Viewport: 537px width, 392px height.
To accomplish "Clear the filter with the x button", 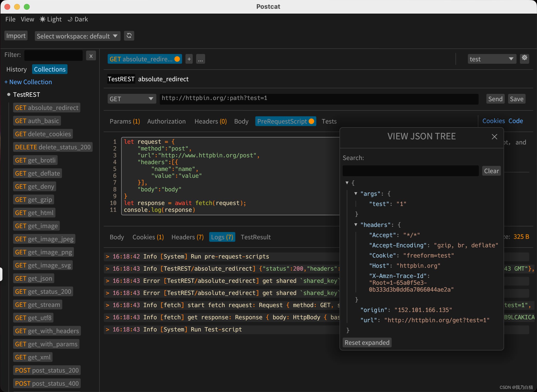I will click(x=91, y=56).
